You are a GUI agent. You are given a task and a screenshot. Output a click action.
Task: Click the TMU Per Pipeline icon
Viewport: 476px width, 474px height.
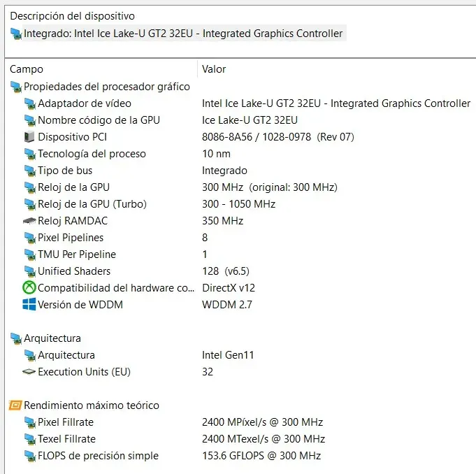click(30, 254)
